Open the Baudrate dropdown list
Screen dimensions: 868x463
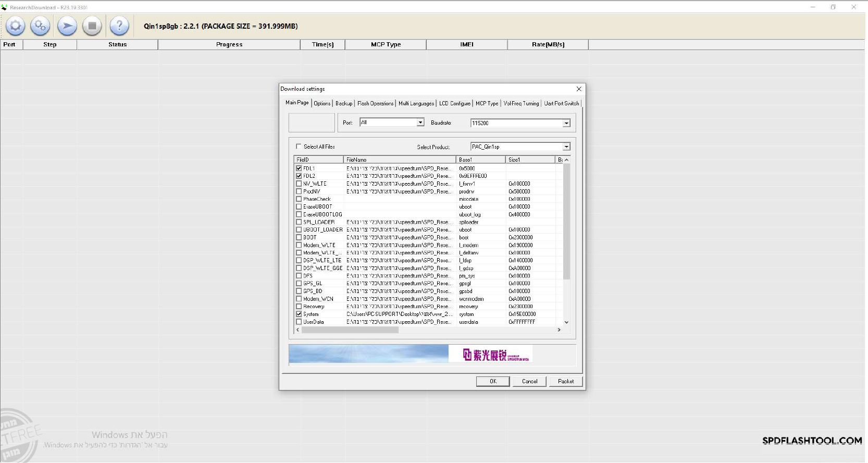[566, 123]
